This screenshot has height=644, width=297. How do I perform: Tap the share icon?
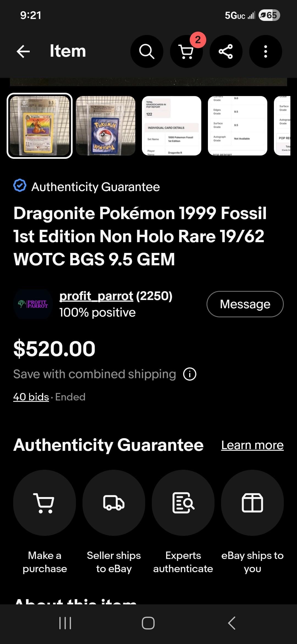pyautogui.click(x=226, y=51)
